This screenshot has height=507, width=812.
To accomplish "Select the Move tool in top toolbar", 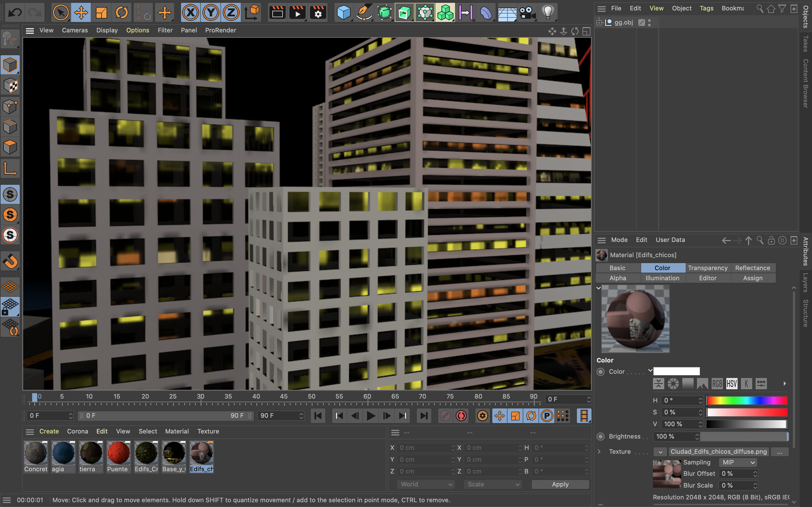I will point(81,13).
